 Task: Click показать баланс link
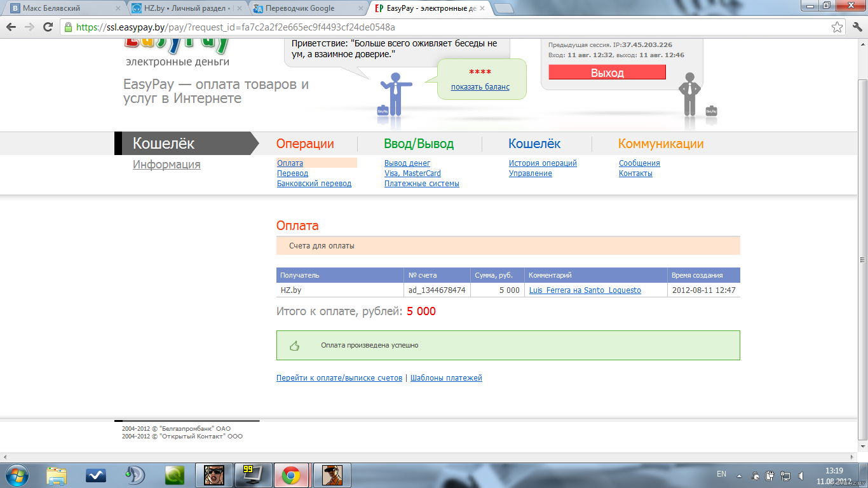click(480, 87)
